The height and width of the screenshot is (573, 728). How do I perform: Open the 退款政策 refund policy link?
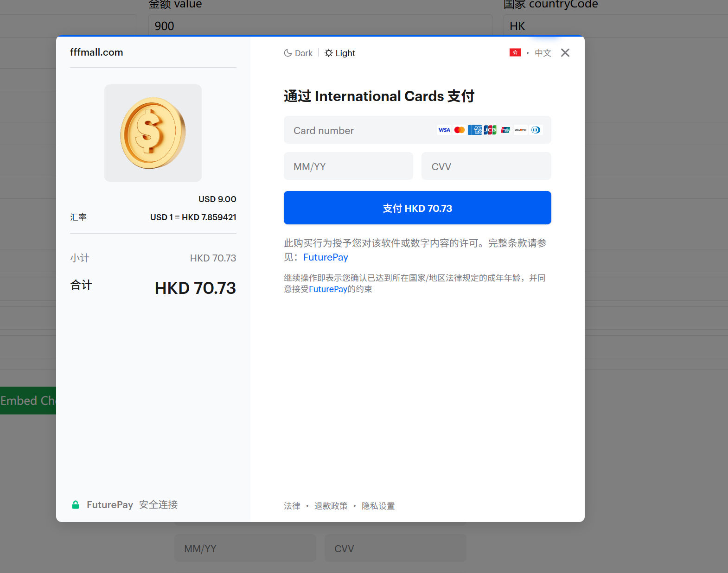pyautogui.click(x=331, y=506)
